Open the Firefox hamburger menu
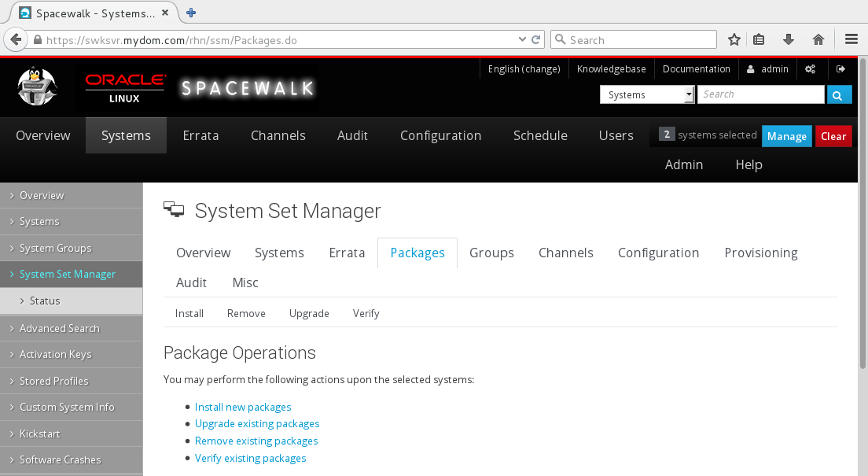Screen dimensions: 868x476 coord(851,40)
